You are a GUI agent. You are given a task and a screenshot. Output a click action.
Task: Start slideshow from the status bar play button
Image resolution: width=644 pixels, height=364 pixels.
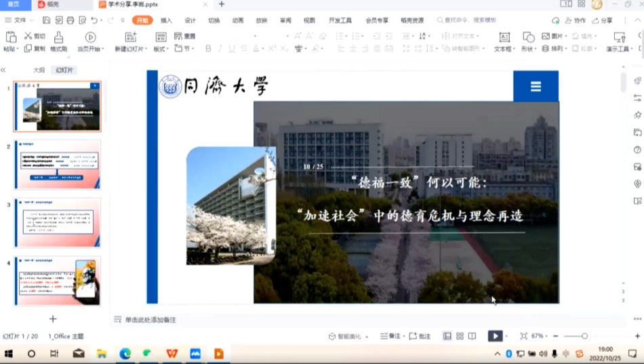point(496,336)
